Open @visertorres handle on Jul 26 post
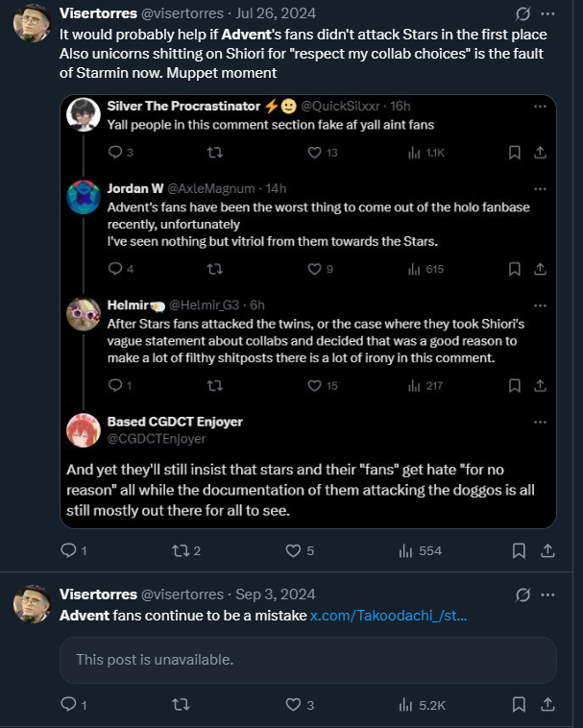Viewport: 583px width, 728px height. coord(182,13)
